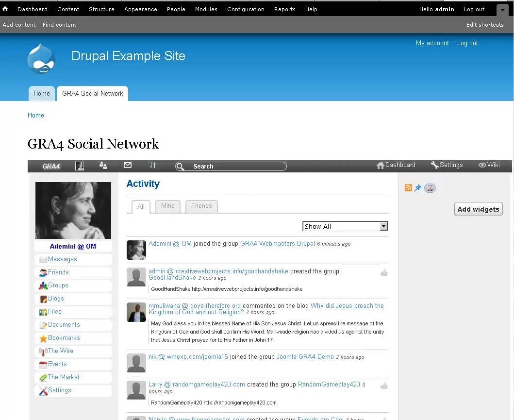514x420 pixels.
Task: Open Settings in the left sidebar
Action: click(73, 390)
